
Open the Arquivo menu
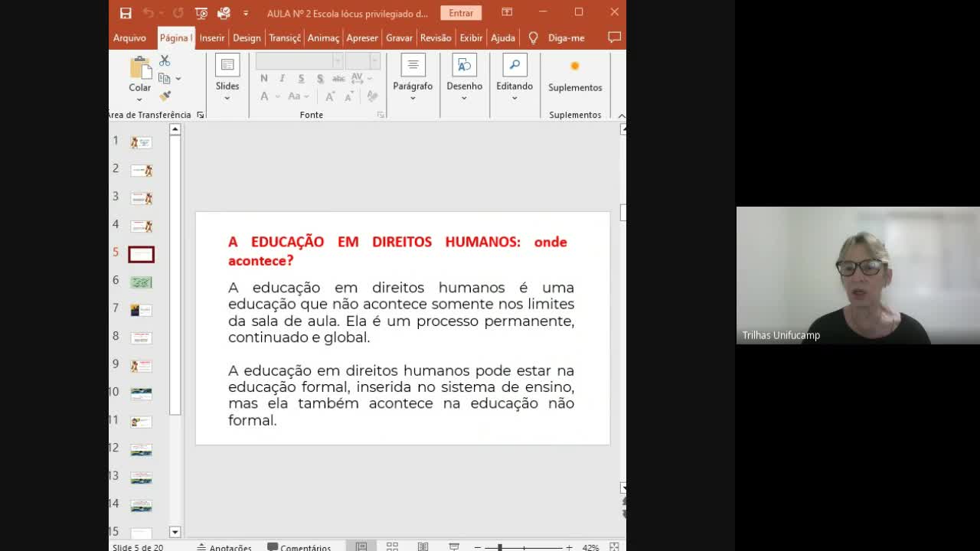click(x=129, y=37)
